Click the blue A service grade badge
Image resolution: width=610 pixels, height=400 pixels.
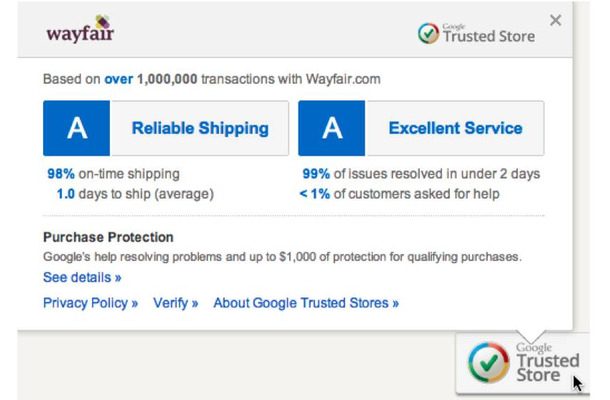point(332,128)
